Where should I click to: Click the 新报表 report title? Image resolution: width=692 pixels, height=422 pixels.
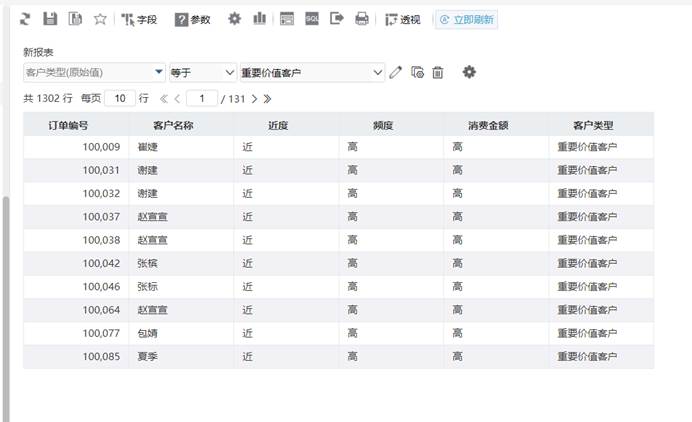click(38, 52)
